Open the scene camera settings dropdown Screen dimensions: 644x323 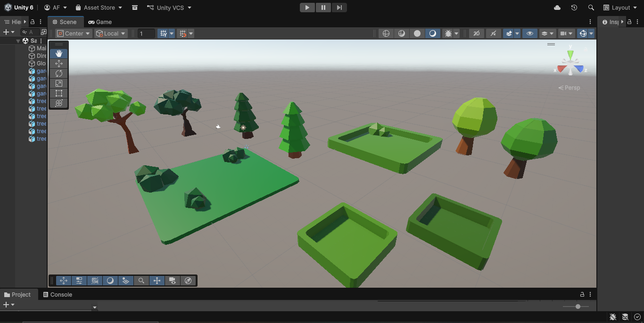pyautogui.click(x=566, y=33)
